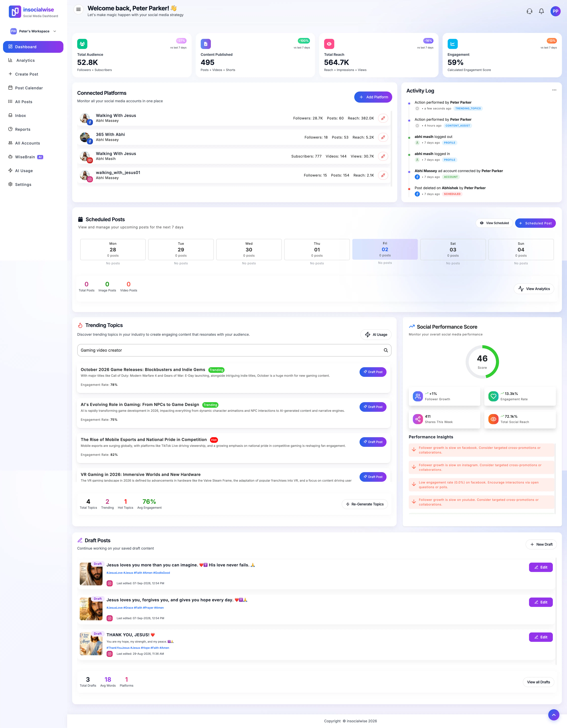Disconnect the Walking With Jesus YouTube channel
This screenshot has height=728, width=567.
click(x=383, y=156)
